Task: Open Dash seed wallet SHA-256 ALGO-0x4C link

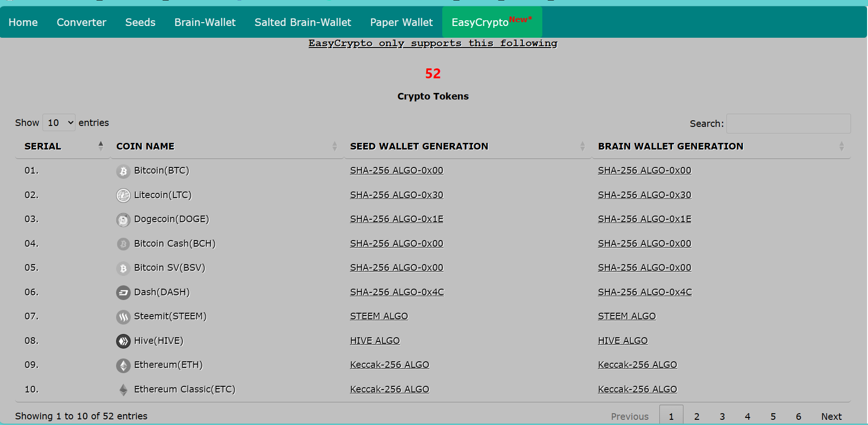Action: [397, 292]
